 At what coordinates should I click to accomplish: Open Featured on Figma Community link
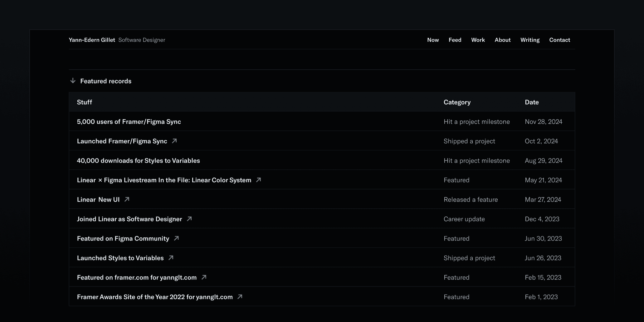point(123,238)
